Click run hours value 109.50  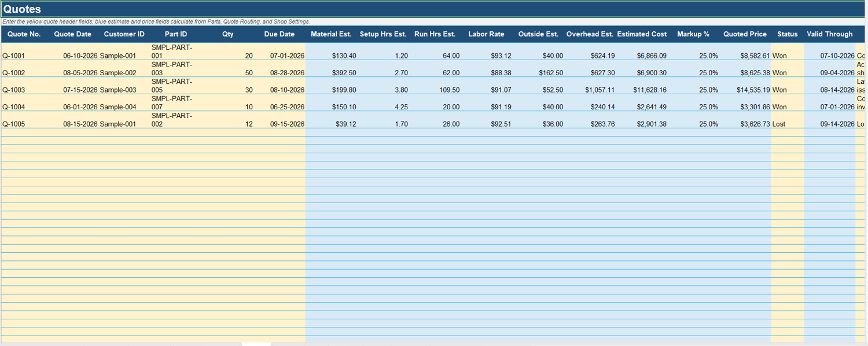(x=449, y=90)
